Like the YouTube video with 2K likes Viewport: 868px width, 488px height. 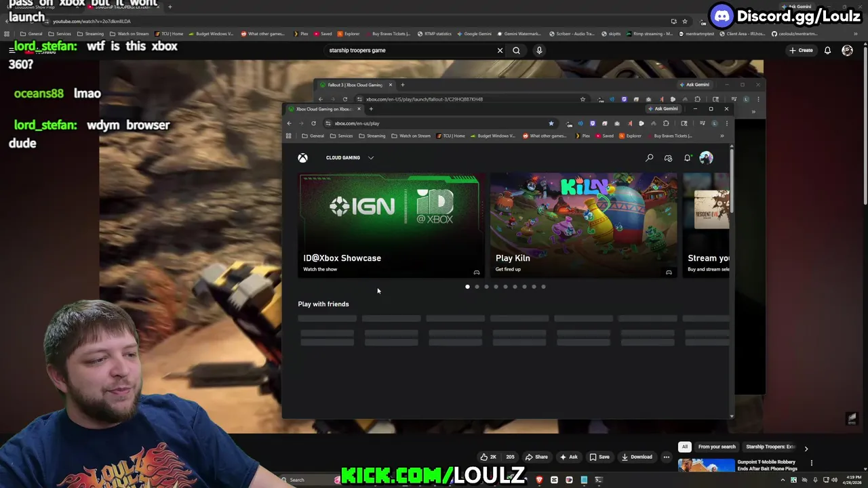[x=488, y=457]
